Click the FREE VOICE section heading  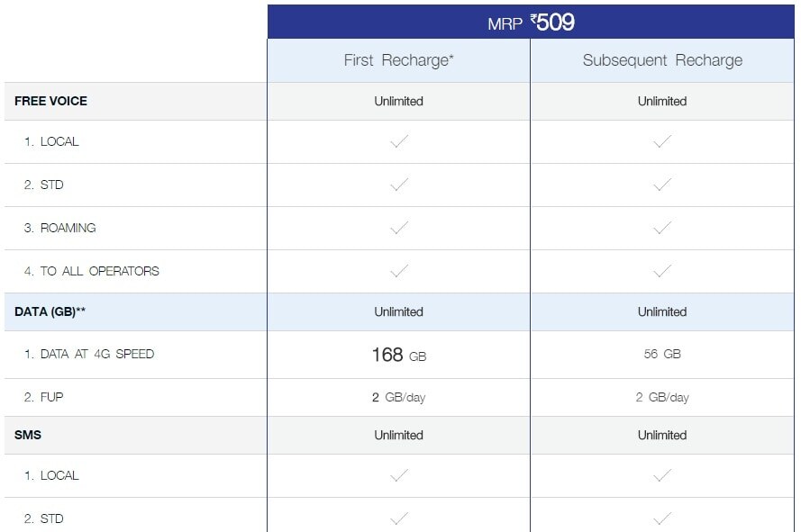point(50,101)
